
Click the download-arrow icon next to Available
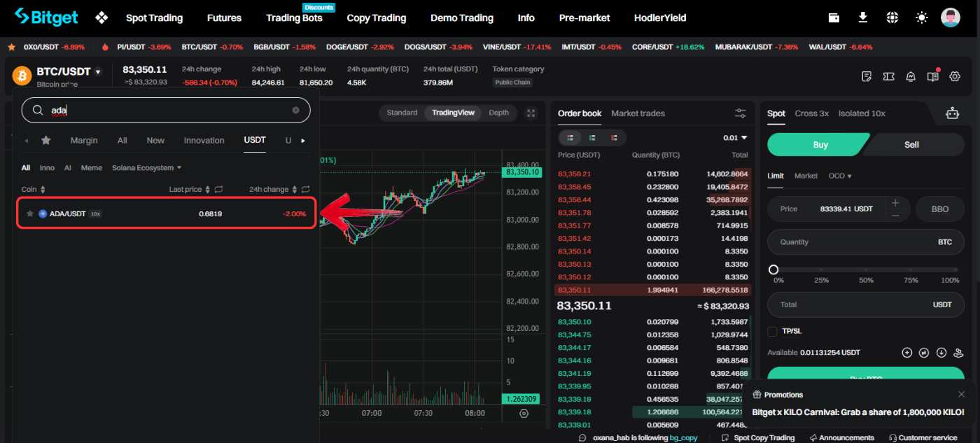click(941, 353)
